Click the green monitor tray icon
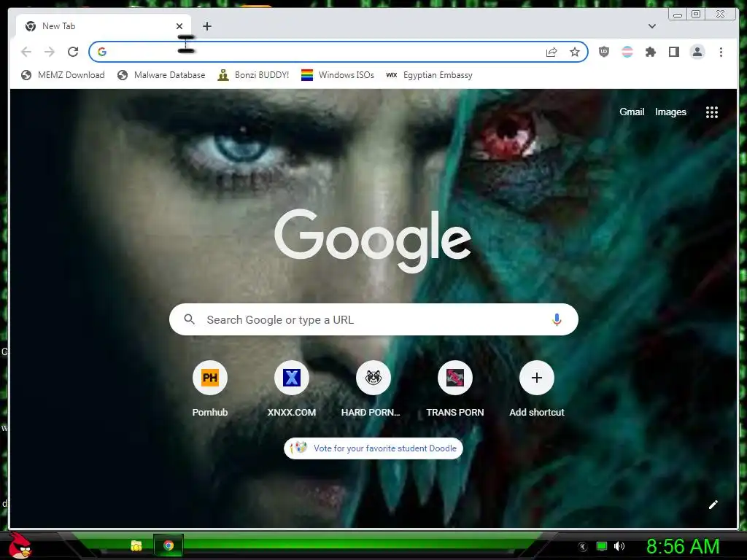 click(x=602, y=546)
